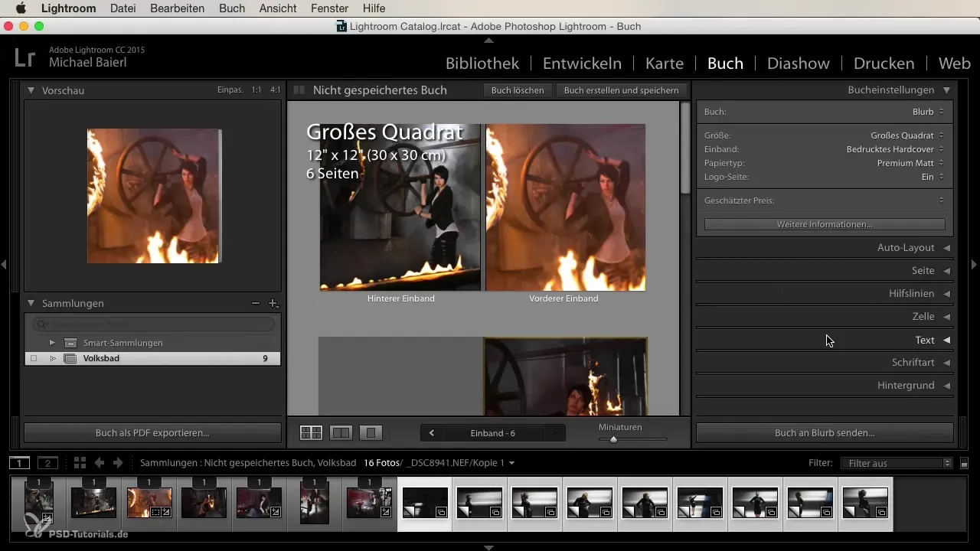This screenshot has width=980, height=551.
Task: Click the Buch löschen button
Action: 518,90
